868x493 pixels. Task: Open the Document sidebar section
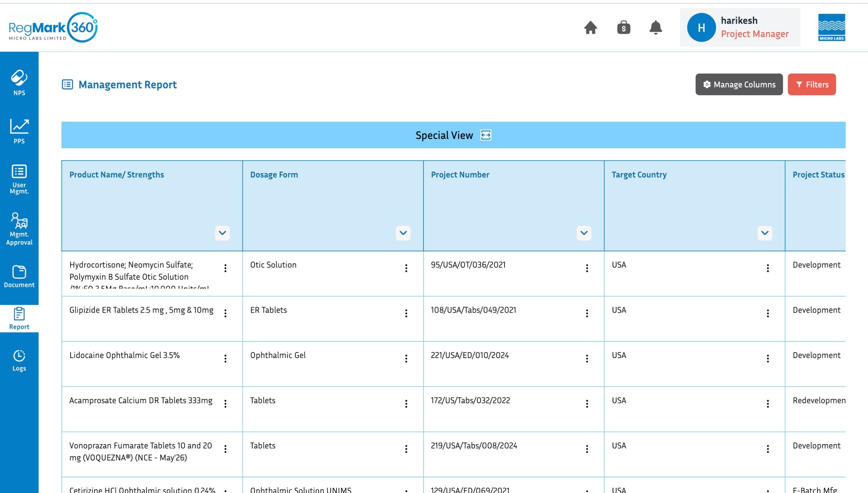click(x=19, y=276)
